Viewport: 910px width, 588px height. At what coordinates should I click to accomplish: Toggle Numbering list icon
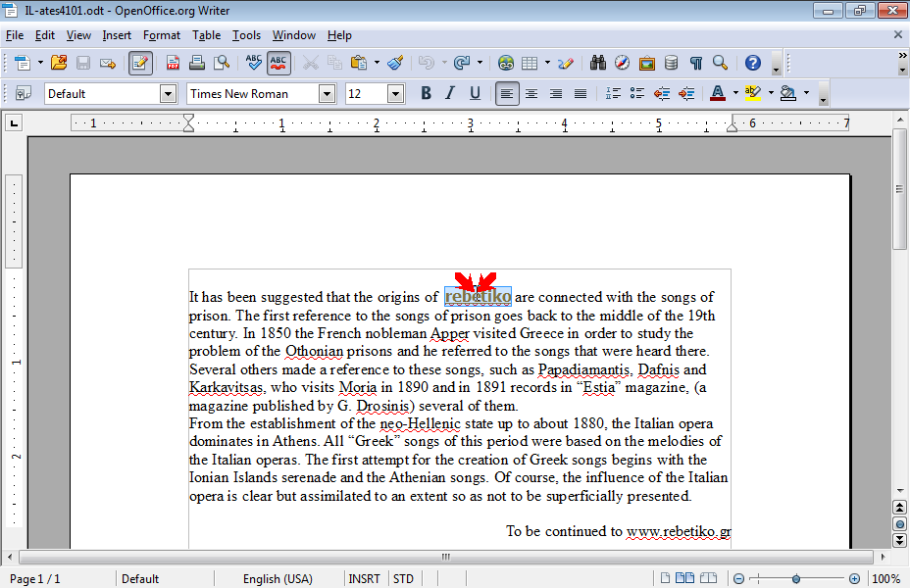[613, 93]
